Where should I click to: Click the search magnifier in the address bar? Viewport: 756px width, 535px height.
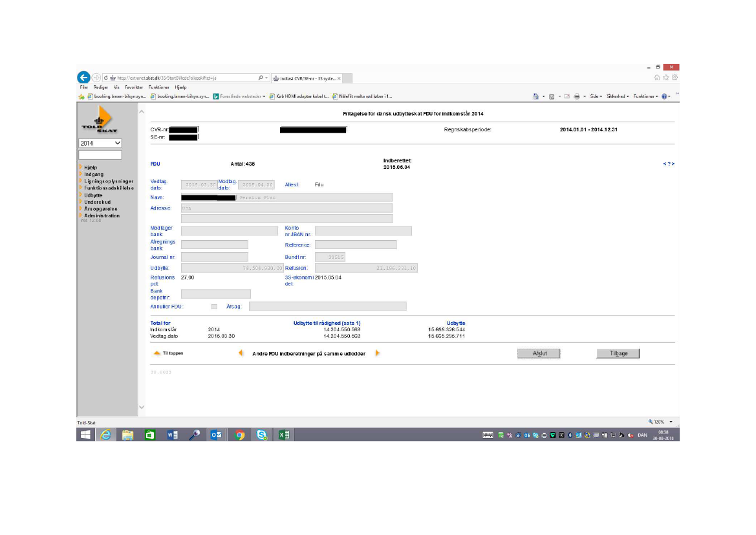pyautogui.click(x=261, y=78)
